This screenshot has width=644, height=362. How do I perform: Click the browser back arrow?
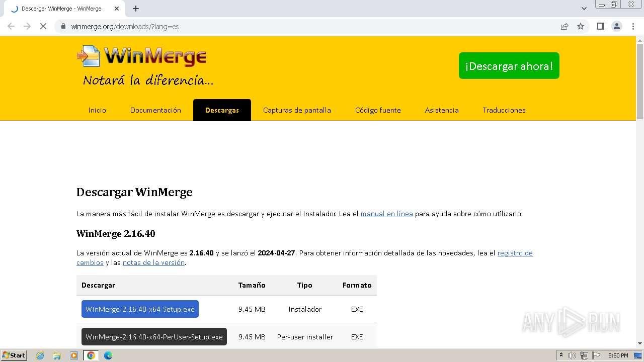coord(11,26)
